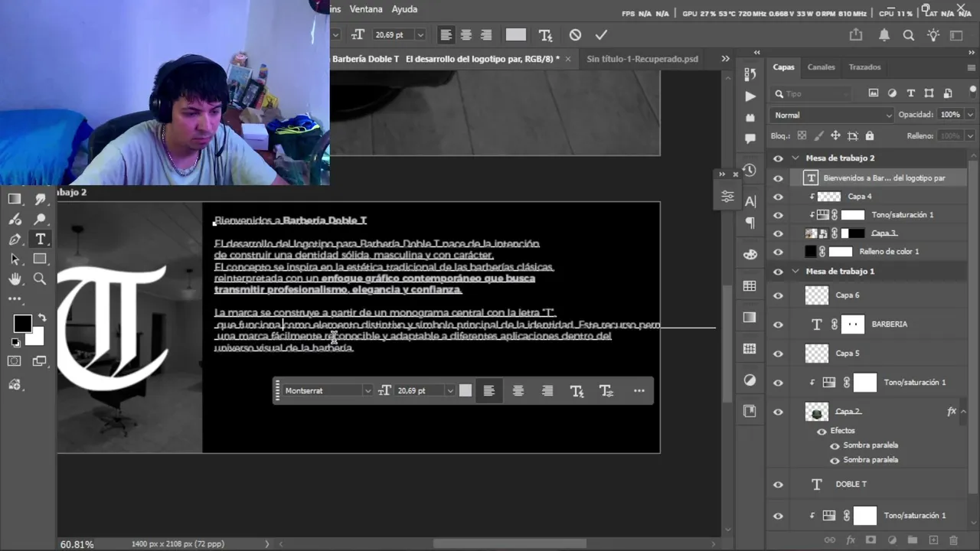
Task: Open warped text options in options bar
Action: coord(545,35)
